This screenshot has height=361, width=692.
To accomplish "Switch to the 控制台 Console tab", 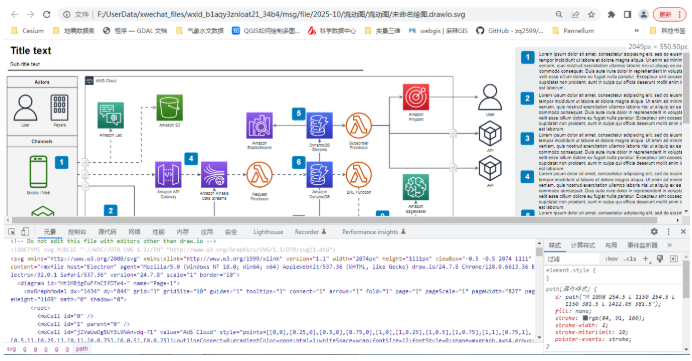I will tap(77, 232).
